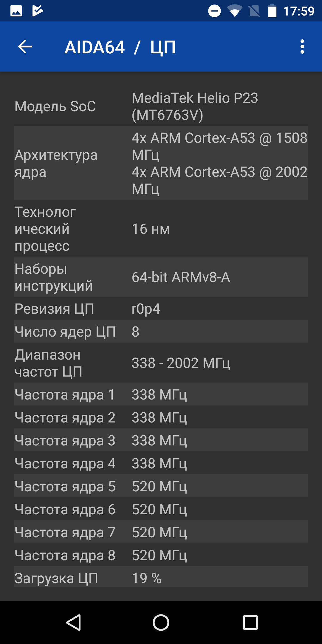Select the Модель SoC row
322x644 pixels.
pyautogui.click(x=161, y=106)
